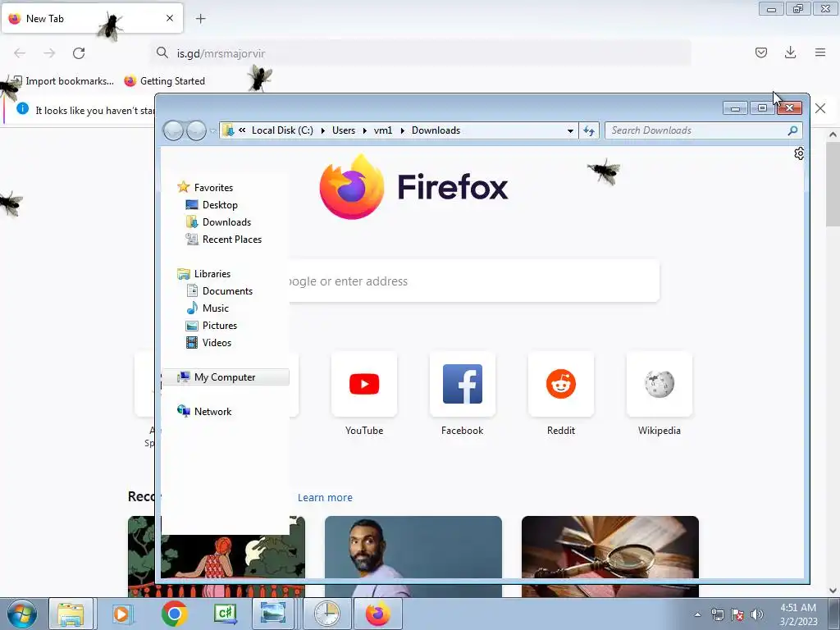Screen dimensions: 840x630
Task: Click Explorer back navigation button
Action: click(173, 130)
